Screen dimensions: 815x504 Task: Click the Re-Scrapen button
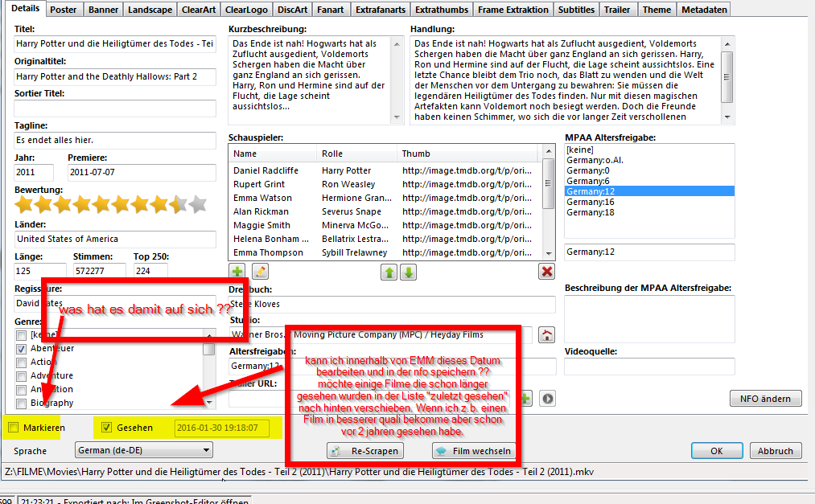tap(365, 450)
